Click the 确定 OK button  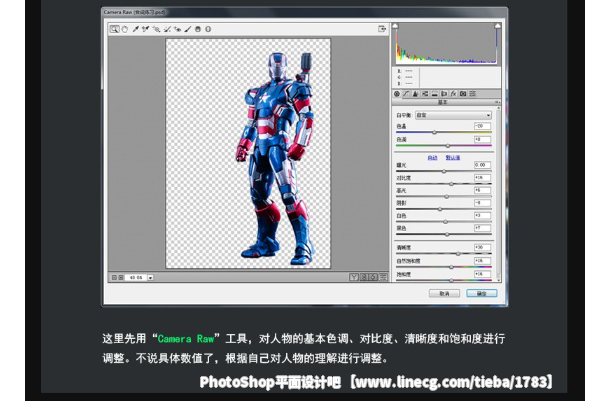pyautogui.click(x=482, y=294)
